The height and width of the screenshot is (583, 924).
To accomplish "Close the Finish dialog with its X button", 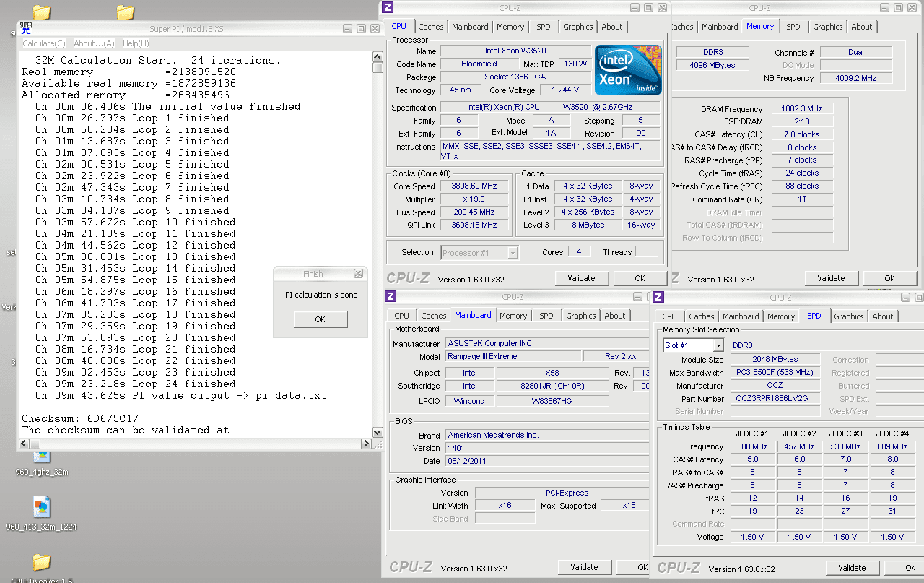I will coord(358,274).
